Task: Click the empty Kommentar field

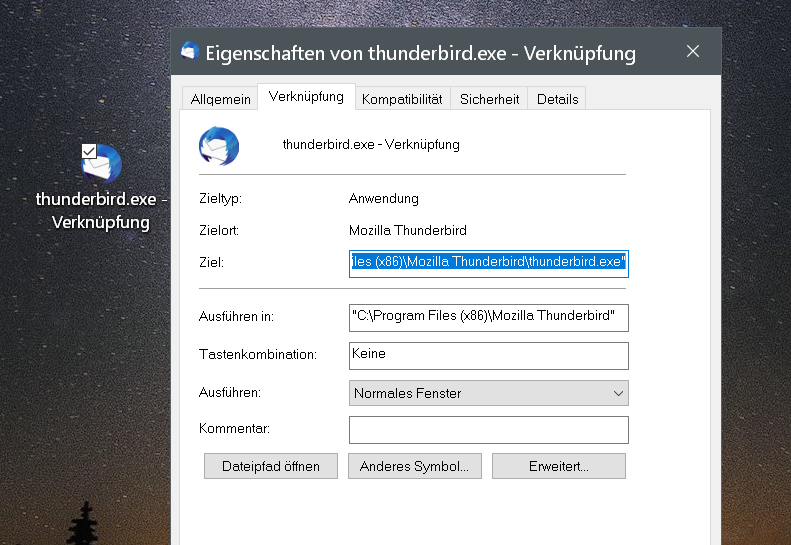Action: tap(488, 430)
